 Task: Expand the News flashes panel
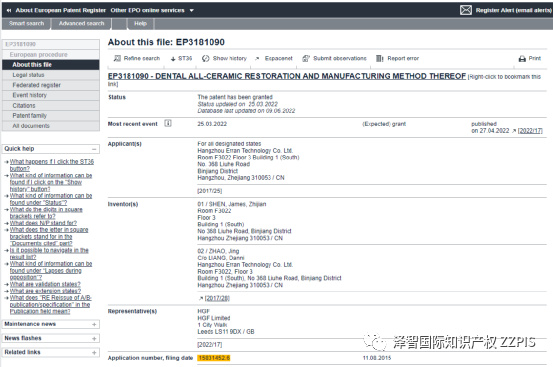pyautogui.click(x=94, y=338)
